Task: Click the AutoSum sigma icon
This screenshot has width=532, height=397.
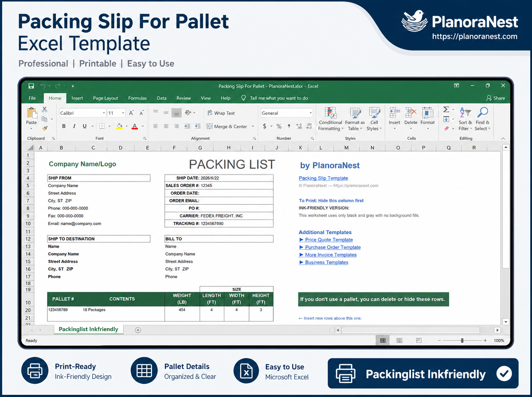Action: pyautogui.click(x=446, y=109)
